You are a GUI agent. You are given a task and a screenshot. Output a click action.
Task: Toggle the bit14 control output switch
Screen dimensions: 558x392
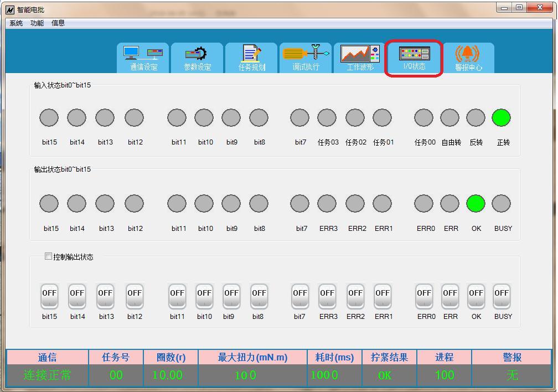tap(77, 296)
